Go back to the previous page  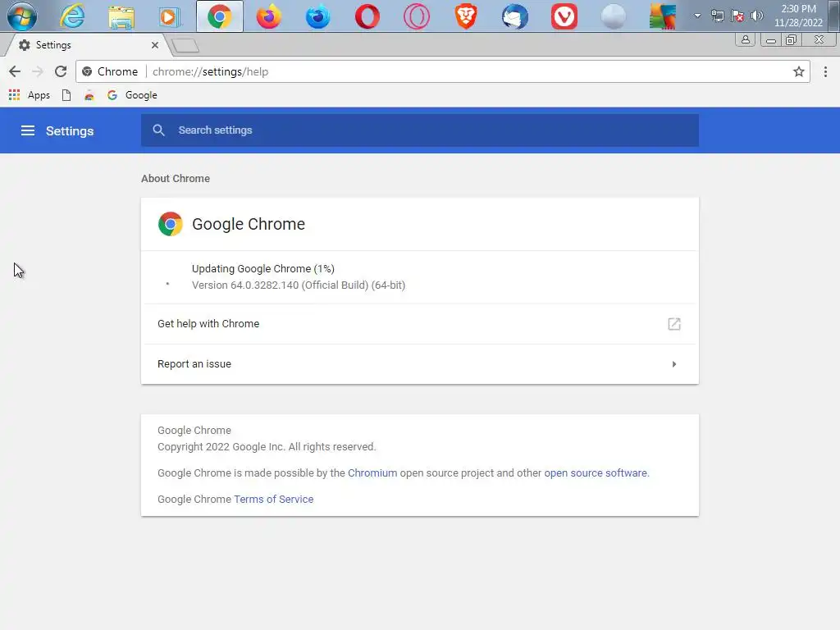point(15,71)
